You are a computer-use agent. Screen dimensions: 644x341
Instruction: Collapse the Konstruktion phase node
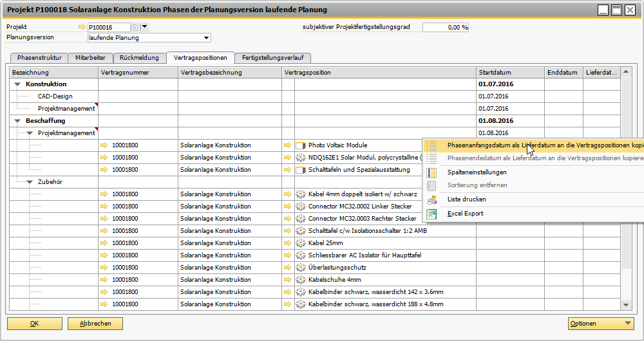pos(17,84)
